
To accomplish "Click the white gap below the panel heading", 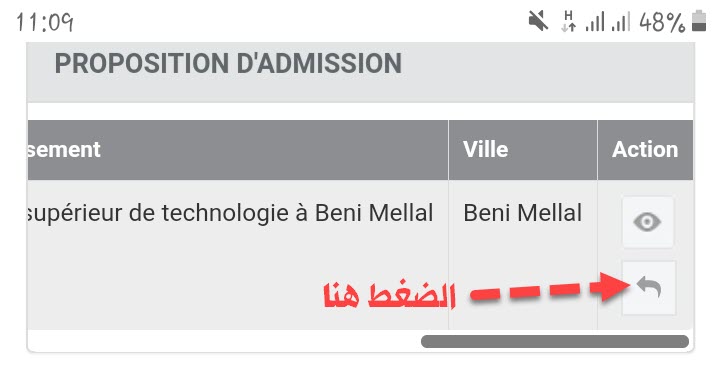I will click(360, 111).
